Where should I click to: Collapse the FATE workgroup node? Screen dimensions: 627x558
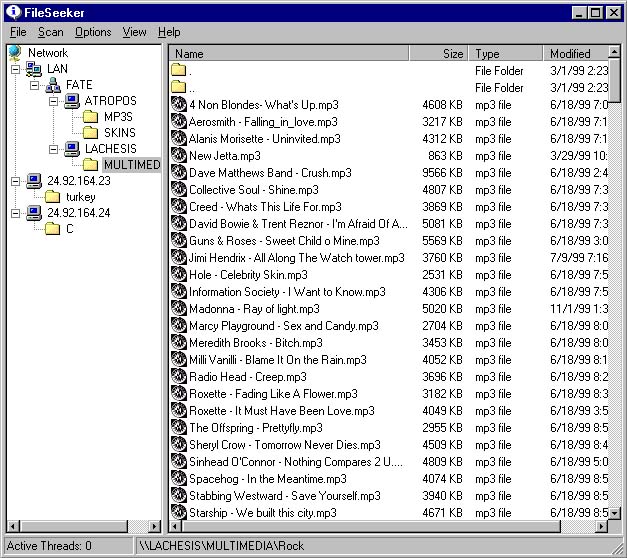point(34,85)
